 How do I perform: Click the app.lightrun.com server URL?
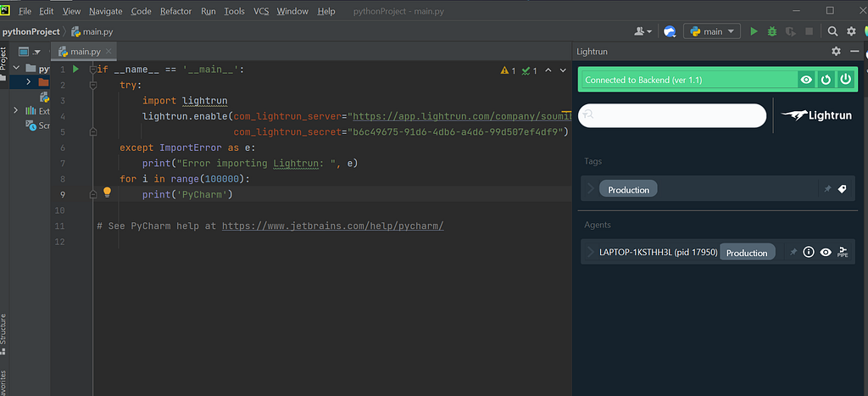pyautogui.click(x=462, y=116)
